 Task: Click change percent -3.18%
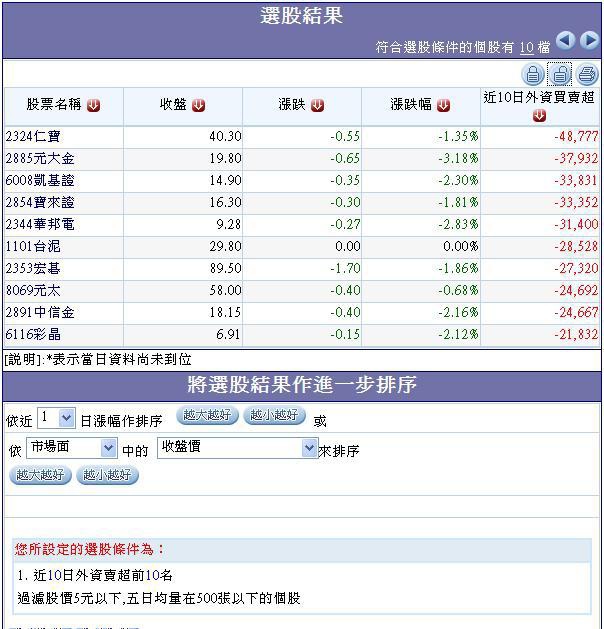[x=458, y=158]
